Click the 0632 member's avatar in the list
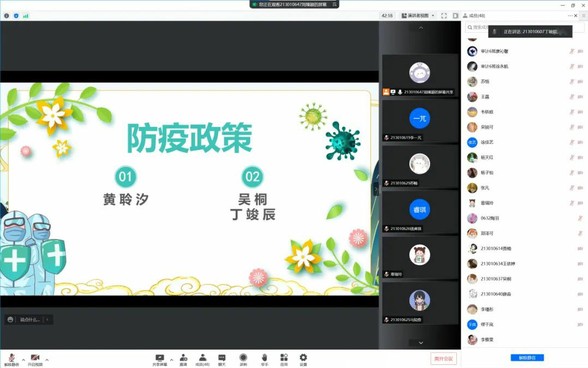The height and width of the screenshot is (368, 588). [x=472, y=218]
